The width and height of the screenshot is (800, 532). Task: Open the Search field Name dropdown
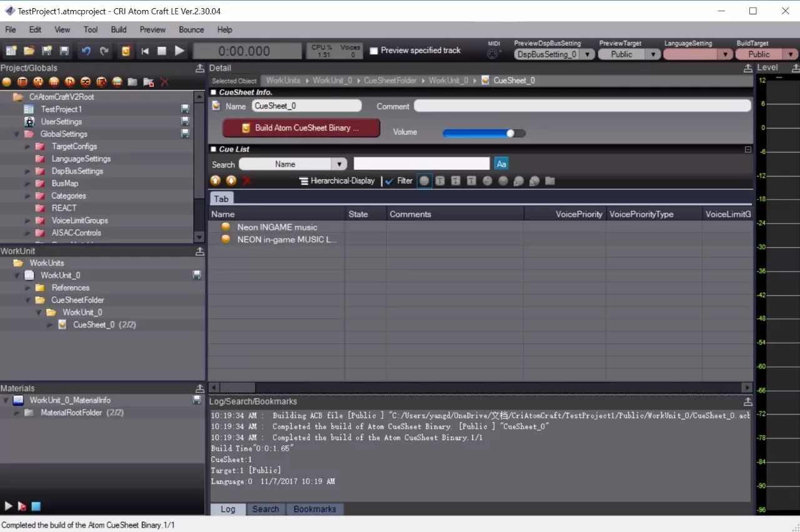coord(339,164)
